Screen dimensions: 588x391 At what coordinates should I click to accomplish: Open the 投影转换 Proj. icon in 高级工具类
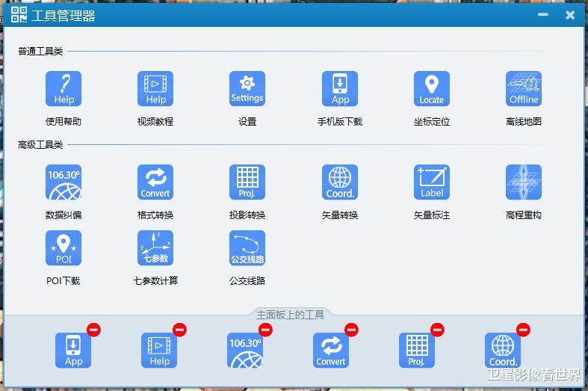point(247,182)
